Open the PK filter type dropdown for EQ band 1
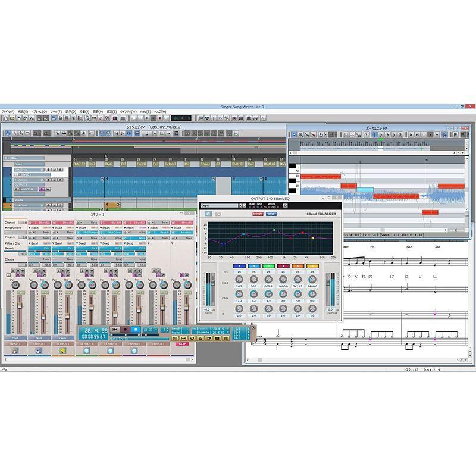Viewport: 476px width, 476px height. coord(238,270)
